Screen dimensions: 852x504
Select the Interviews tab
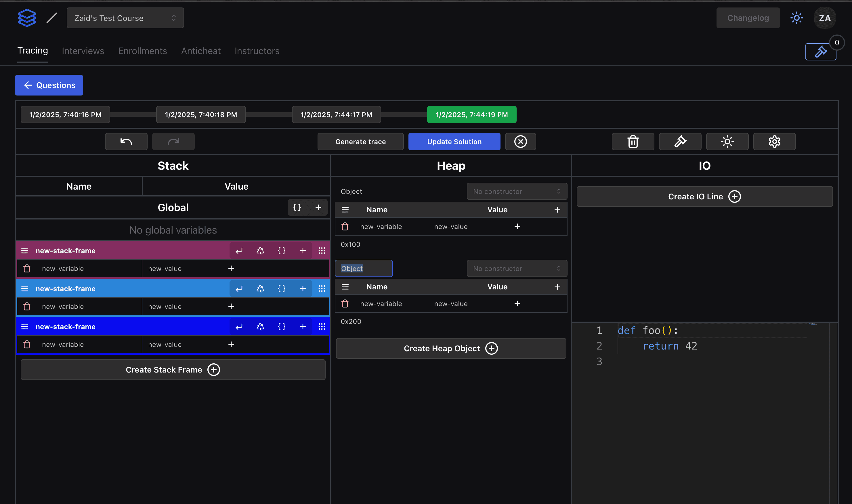click(x=83, y=51)
